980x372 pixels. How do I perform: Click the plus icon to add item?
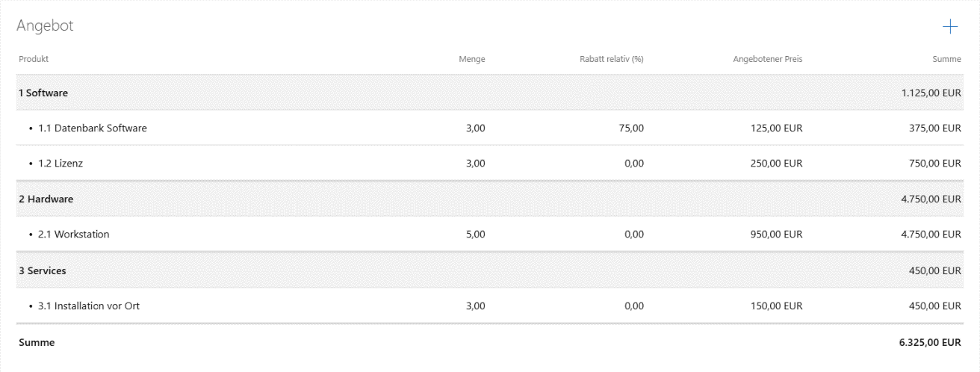(x=949, y=26)
